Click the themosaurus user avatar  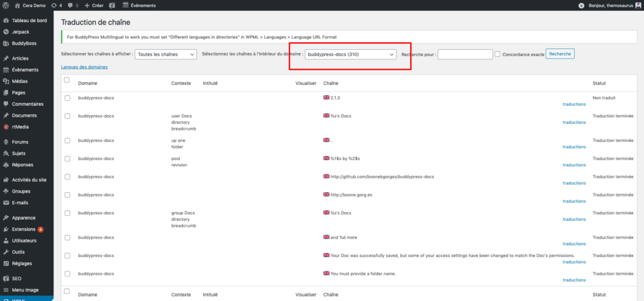[638, 5]
